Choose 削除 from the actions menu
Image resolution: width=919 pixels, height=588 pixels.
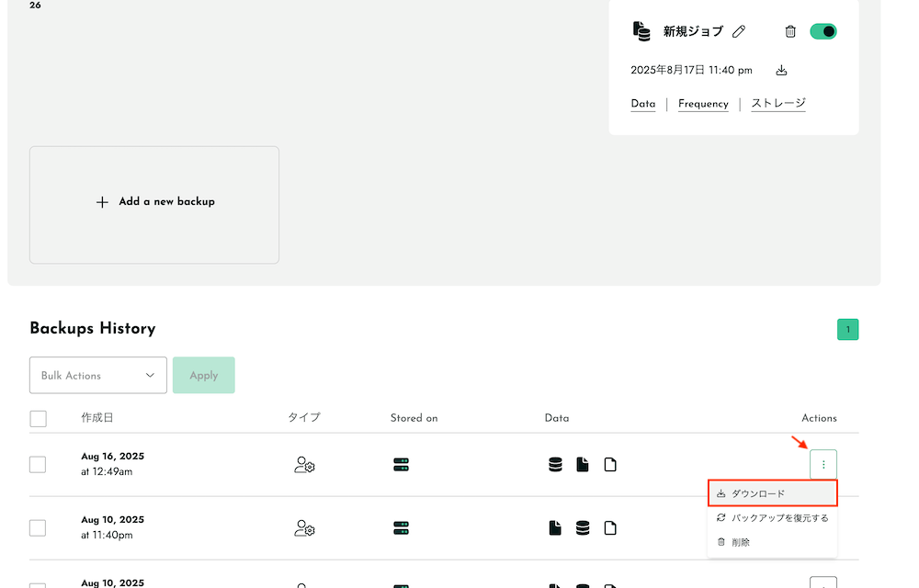pyautogui.click(x=773, y=542)
